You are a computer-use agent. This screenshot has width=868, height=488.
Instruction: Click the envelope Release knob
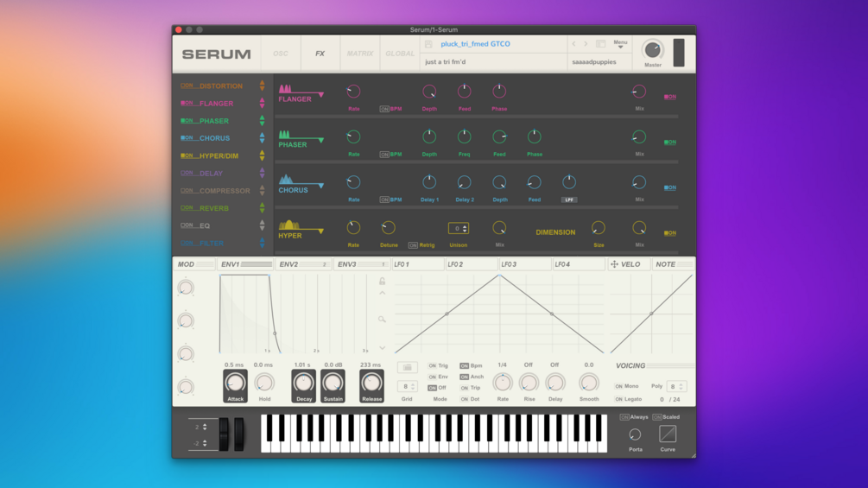click(371, 383)
